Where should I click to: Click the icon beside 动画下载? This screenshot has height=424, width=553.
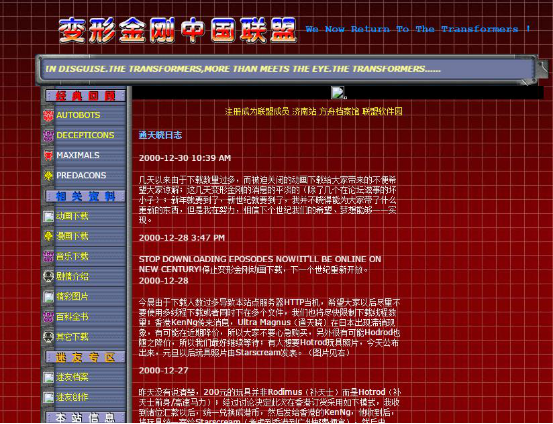48,216
